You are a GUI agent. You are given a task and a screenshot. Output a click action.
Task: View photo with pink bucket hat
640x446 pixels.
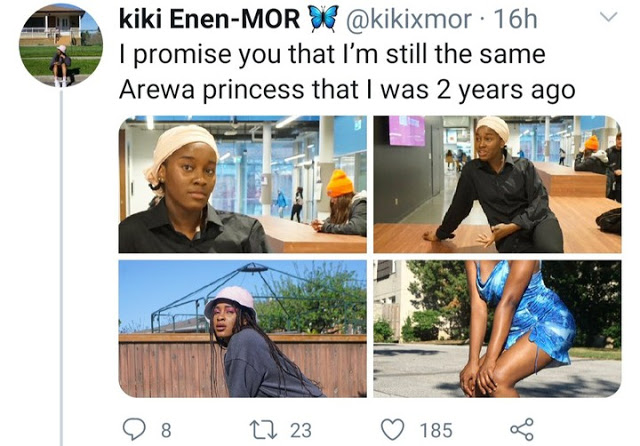click(x=243, y=328)
